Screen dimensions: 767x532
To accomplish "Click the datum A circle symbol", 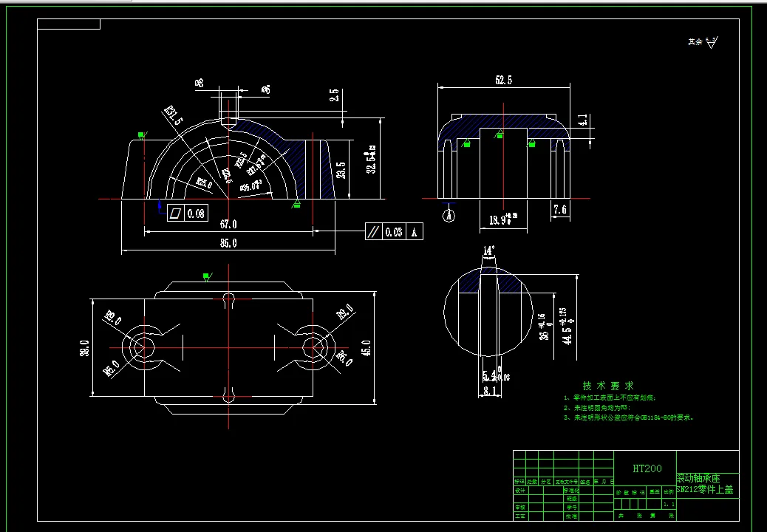I will pyautogui.click(x=449, y=216).
